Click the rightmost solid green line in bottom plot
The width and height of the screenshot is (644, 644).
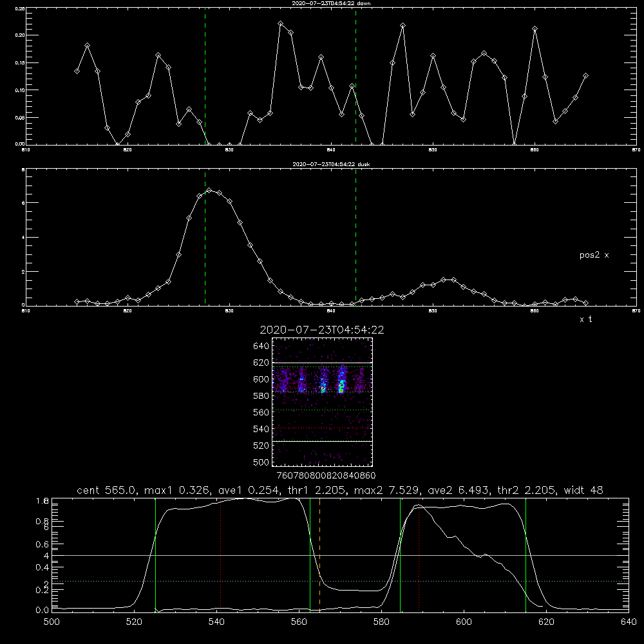[x=526, y=554]
